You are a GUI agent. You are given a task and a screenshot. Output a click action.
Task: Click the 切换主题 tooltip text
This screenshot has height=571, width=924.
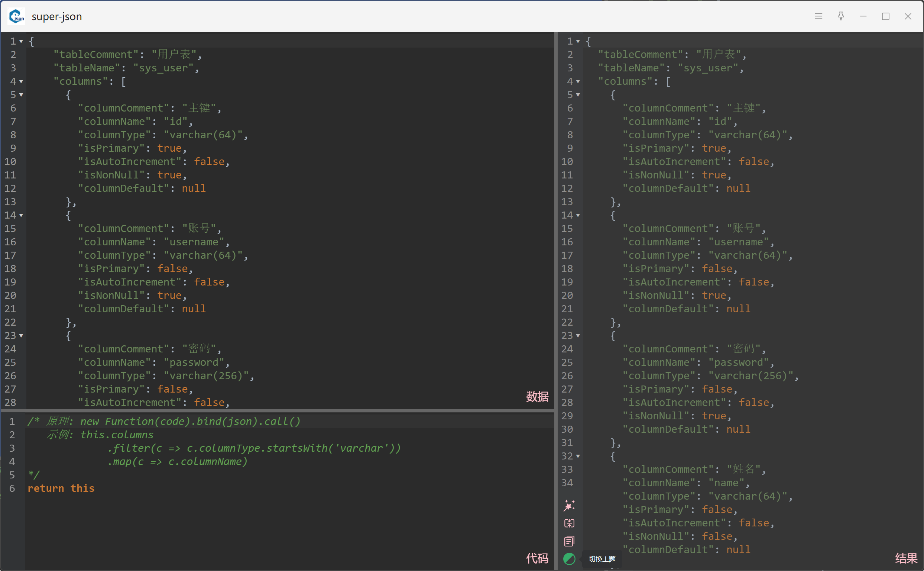(602, 559)
